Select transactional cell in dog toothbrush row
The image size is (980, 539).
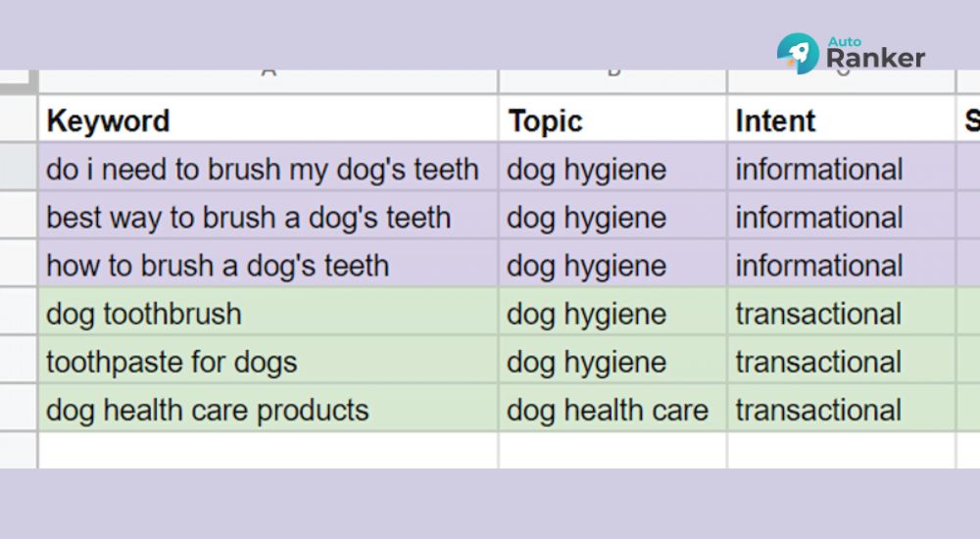[x=841, y=312]
